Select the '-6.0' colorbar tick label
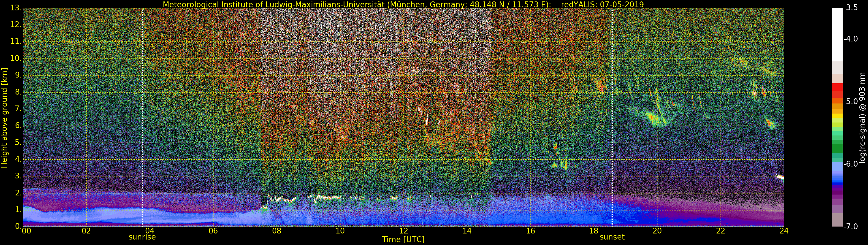Image resolution: width=868 pixels, height=245 pixels. tap(851, 164)
